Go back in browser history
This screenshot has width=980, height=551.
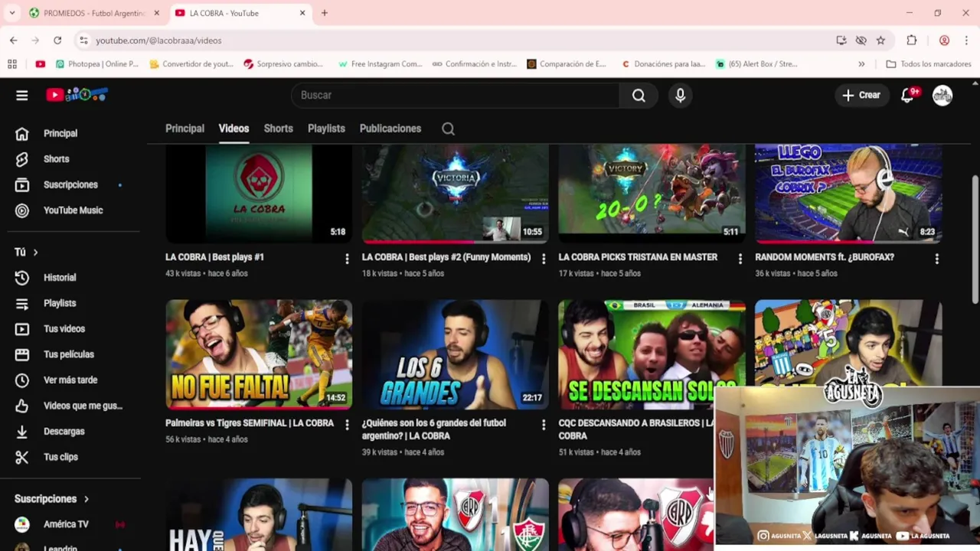point(14,41)
